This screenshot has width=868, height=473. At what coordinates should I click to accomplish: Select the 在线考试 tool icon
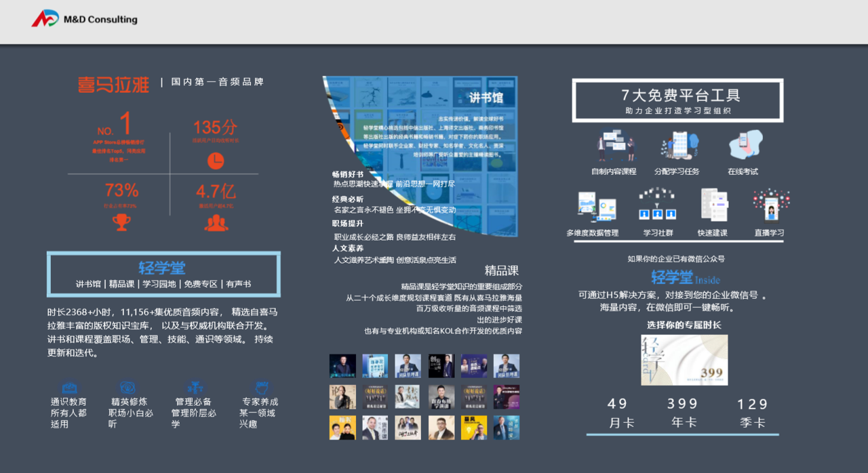click(745, 146)
